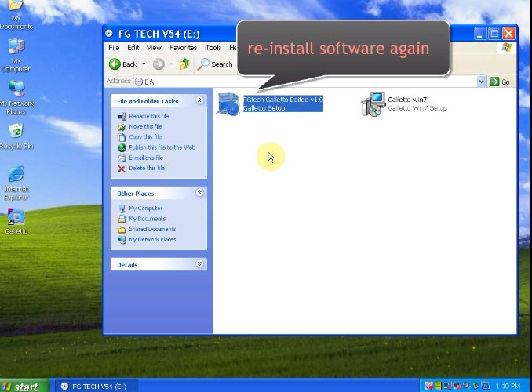Expand the Address bar dropdown
The height and width of the screenshot is (392, 532).
pos(481,82)
